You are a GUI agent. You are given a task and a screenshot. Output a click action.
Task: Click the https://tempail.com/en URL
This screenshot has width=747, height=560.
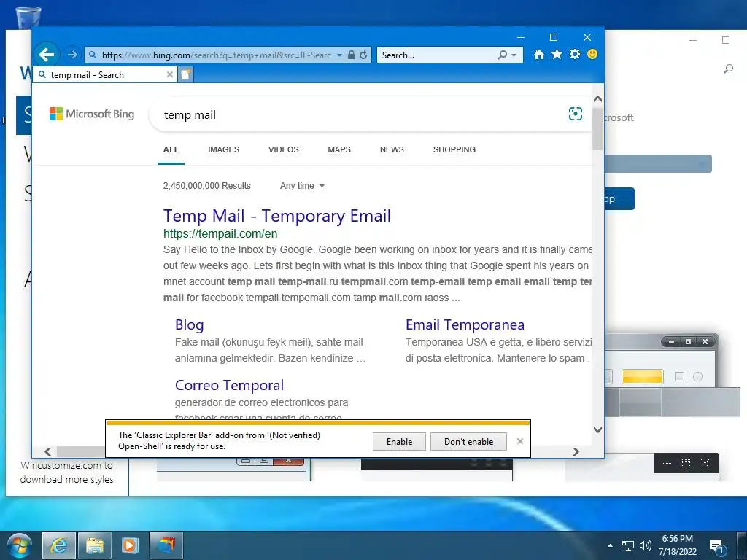point(220,234)
